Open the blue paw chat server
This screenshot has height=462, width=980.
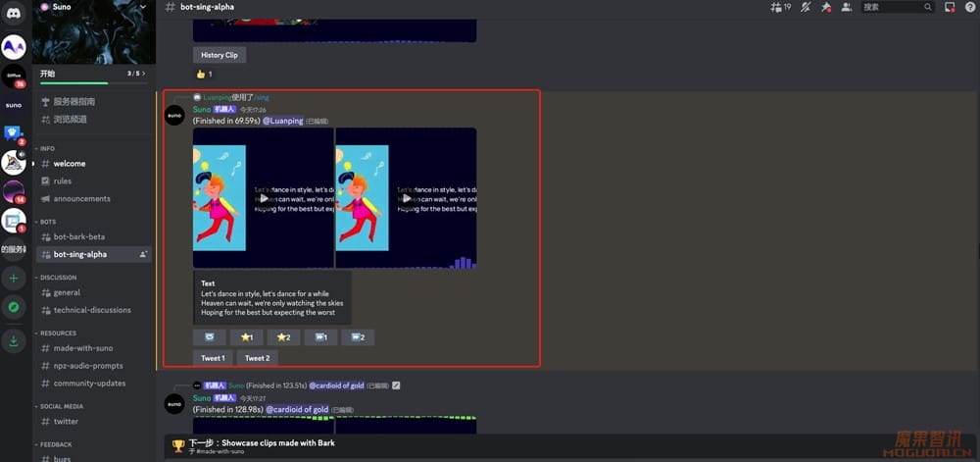click(x=13, y=133)
